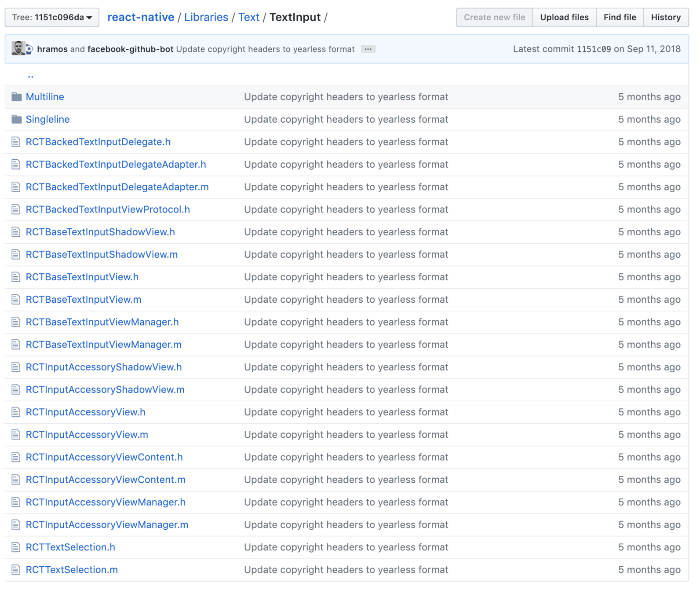Open facebook-github-bot profile link

coord(130,49)
